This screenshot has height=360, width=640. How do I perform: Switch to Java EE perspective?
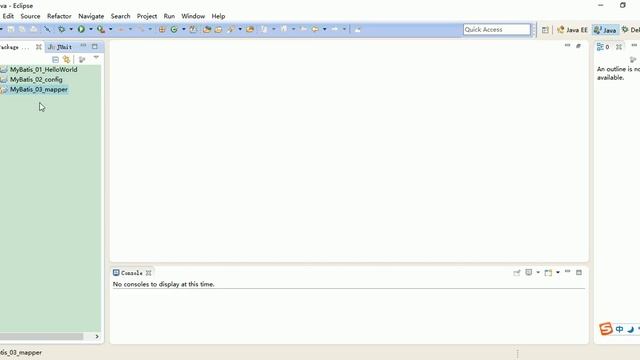coord(572,30)
